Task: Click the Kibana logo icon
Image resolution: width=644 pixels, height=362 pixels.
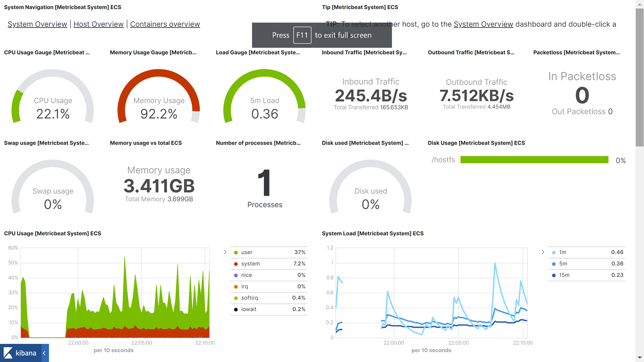Action: pos(8,353)
